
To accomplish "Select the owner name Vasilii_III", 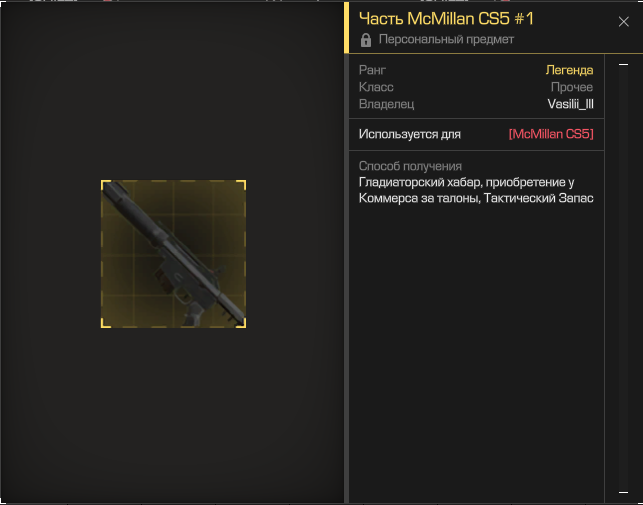I will point(570,104).
